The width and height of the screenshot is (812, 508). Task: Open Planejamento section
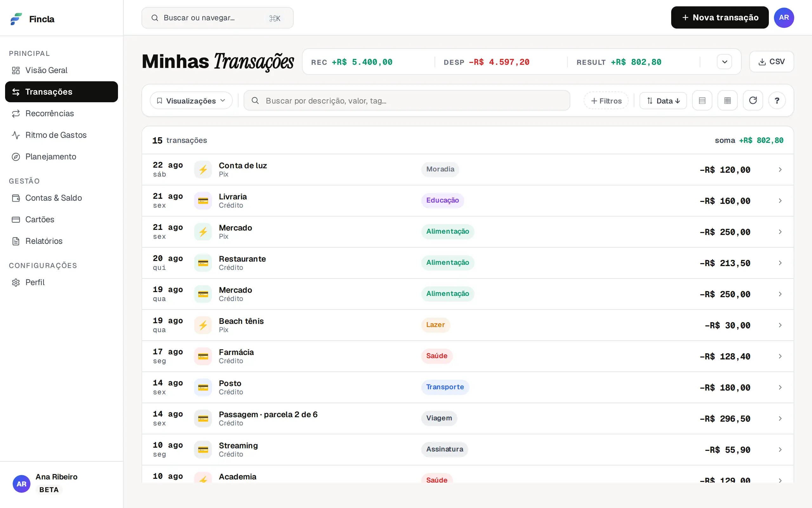pyautogui.click(x=62, y=157)
